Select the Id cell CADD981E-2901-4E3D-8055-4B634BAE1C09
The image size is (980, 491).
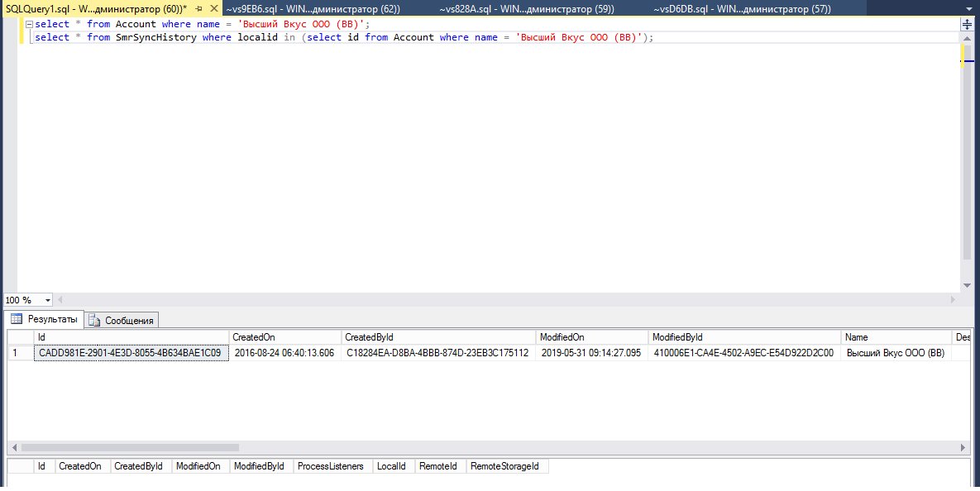[131, 353]
